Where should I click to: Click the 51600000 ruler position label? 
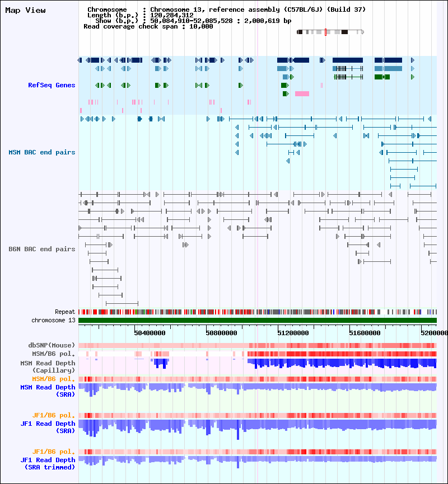click(x=365, y=333)
